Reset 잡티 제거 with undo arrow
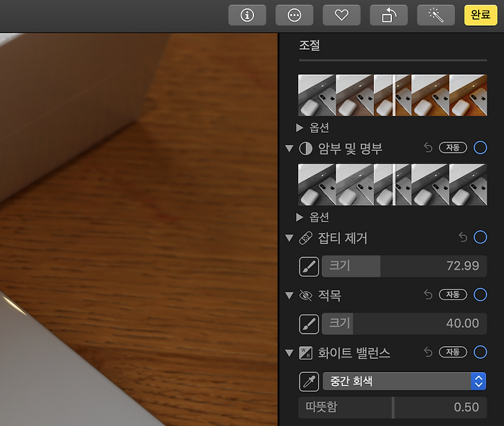 (463, 237)
